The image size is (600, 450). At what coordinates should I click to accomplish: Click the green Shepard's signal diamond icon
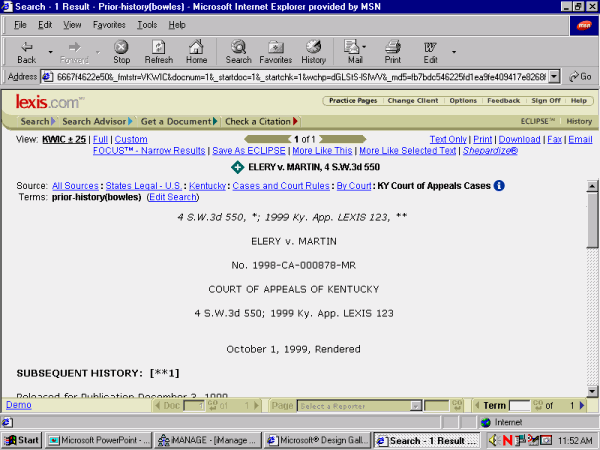tap(236, 167)
